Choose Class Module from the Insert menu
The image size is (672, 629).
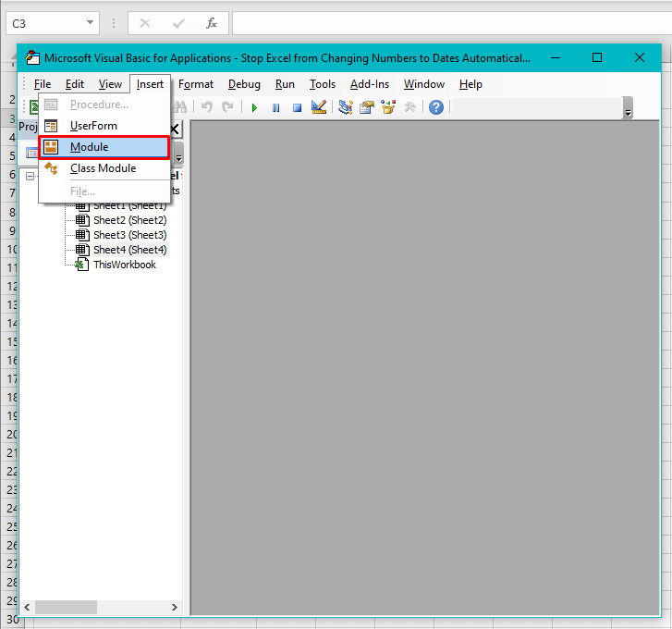click(104, 168)
